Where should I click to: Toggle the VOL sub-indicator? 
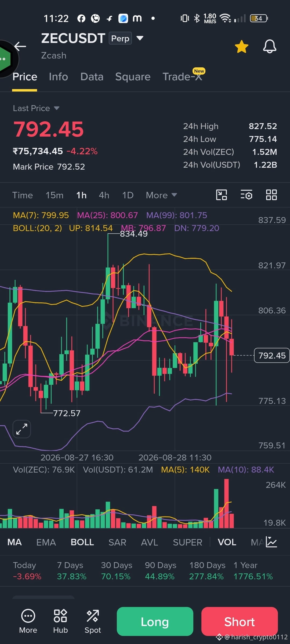227,542
